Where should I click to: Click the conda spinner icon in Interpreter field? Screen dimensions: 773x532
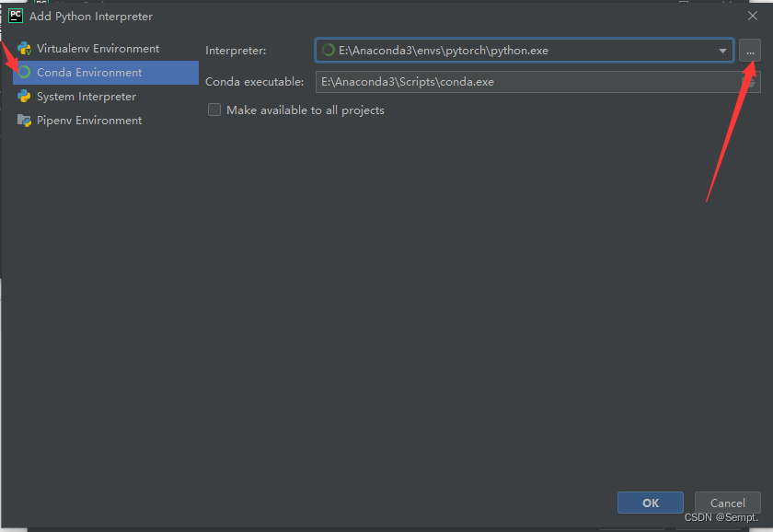coord(328,51)
